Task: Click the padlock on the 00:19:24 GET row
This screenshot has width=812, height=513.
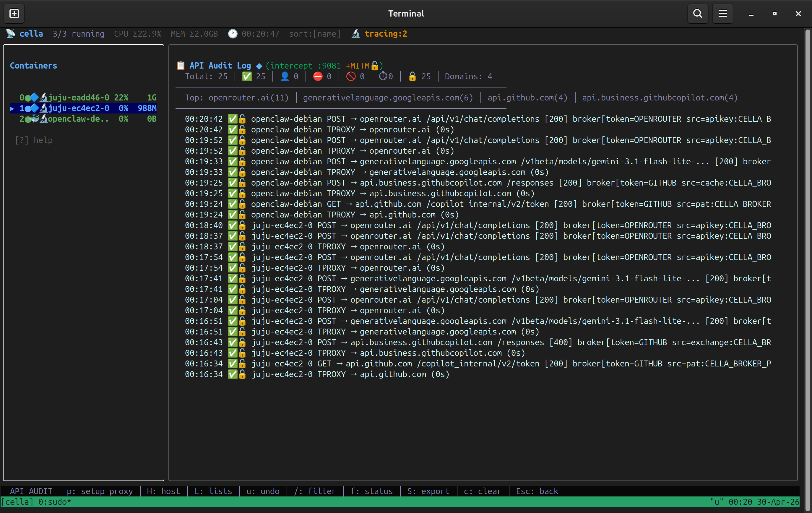Action: (x=242, y=204)
